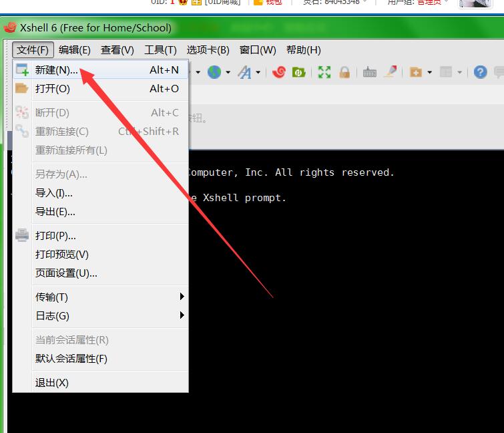Select 新建(N)... from the file menu
Viewport: 504px width, 433px height.
[x=57, y=70]
